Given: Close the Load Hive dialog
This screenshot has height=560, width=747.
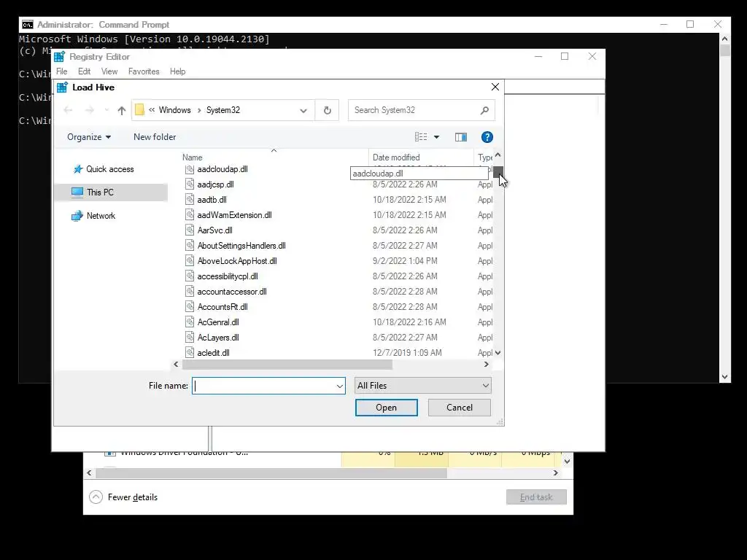Looking at the screenshot, I should 495,87.
